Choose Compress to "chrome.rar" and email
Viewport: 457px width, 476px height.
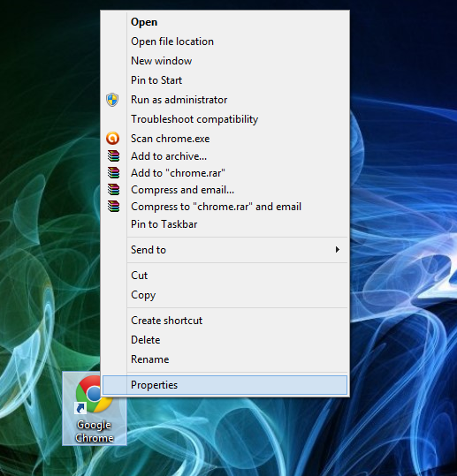point(225,207)
